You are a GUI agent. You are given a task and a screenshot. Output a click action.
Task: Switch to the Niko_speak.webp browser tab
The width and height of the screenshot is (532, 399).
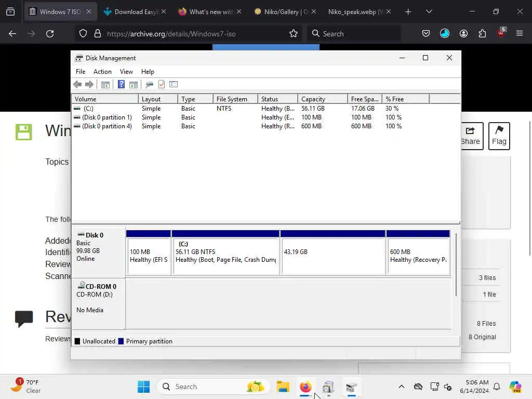point(360,12)
